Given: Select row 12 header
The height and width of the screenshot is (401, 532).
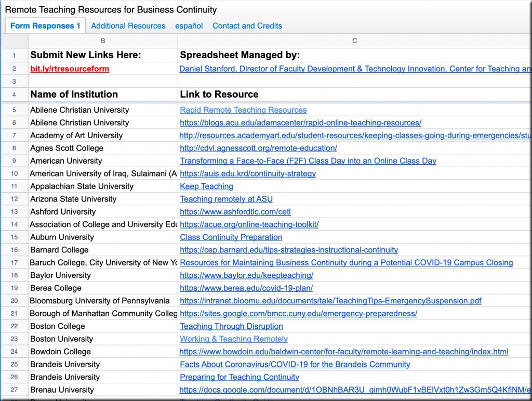Looking at the screenshot, I should [14, 199].
